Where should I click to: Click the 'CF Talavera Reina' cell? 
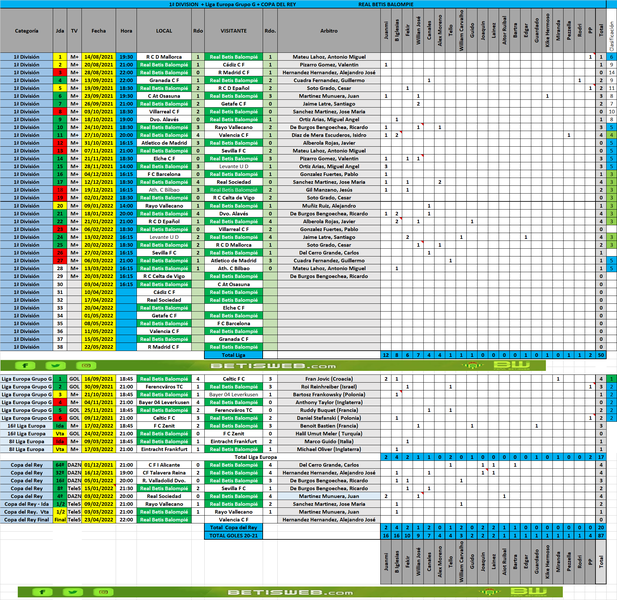pyautogui.click(x=164, y=473)
